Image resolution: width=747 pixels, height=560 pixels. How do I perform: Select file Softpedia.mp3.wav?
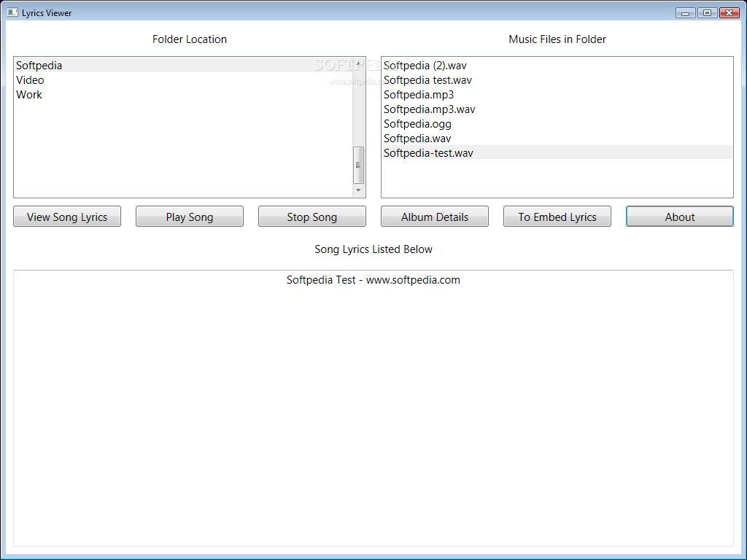(557, 109)
